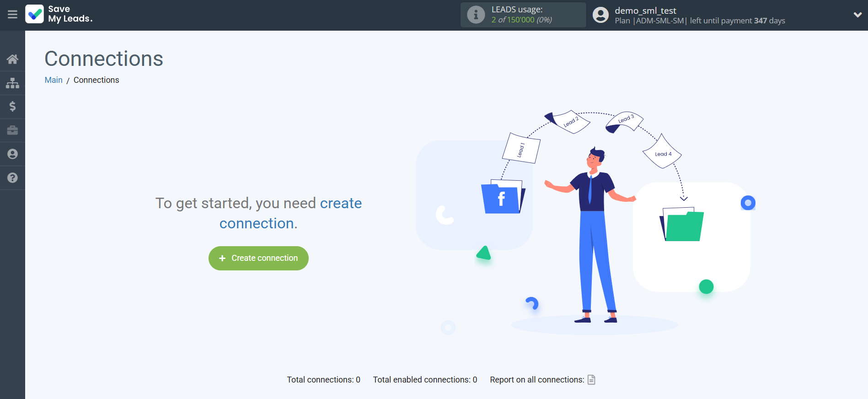The height and width of the screenshot is (399, 868).
Task: Navigate to Main breadcrumb link
Action: point(54,80)
